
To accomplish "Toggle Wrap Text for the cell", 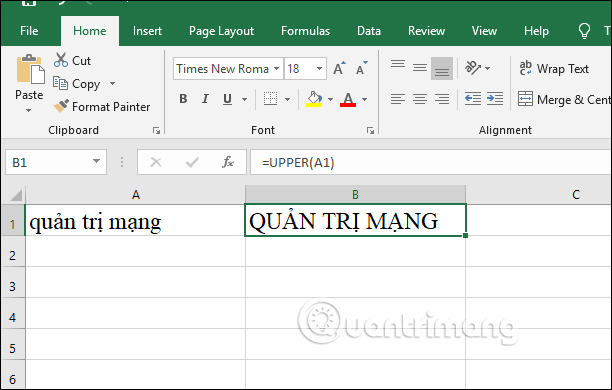I will tap(553, 68).
